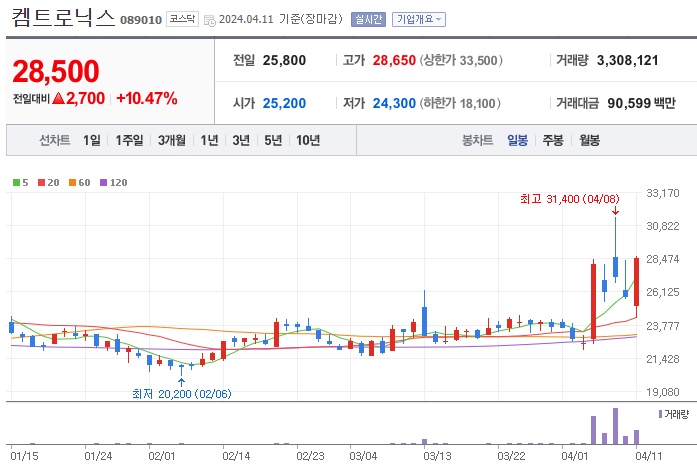This screenshot has width=697, height=469.
Task: Click the 04/11 date axis label
Action: tap(649, 456)
